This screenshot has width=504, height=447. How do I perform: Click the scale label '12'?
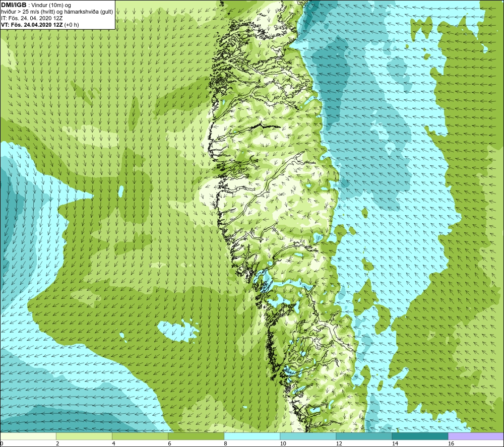pyautogui.click(x=339, y=443)
